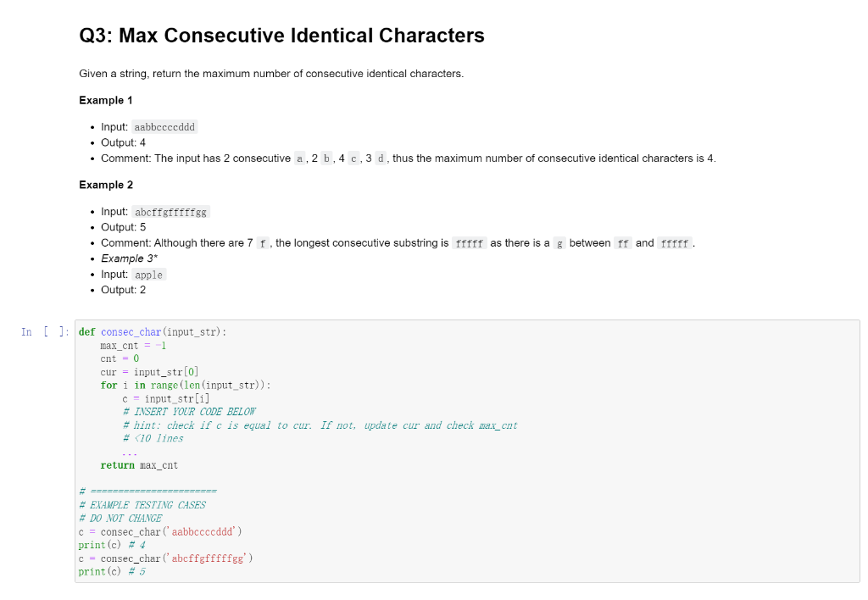Click the In [ ] cell prompt
Viewport: 868px width, 600px height.
46,332
